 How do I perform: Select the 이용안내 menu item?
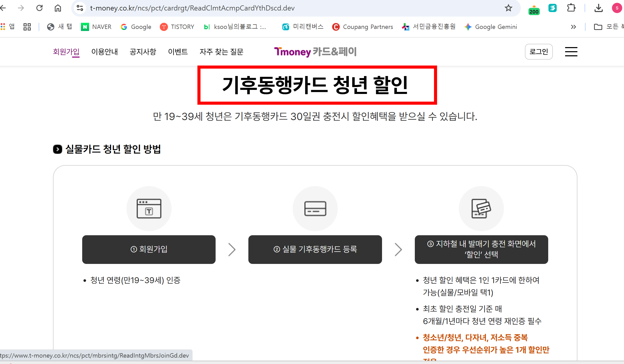105,52
